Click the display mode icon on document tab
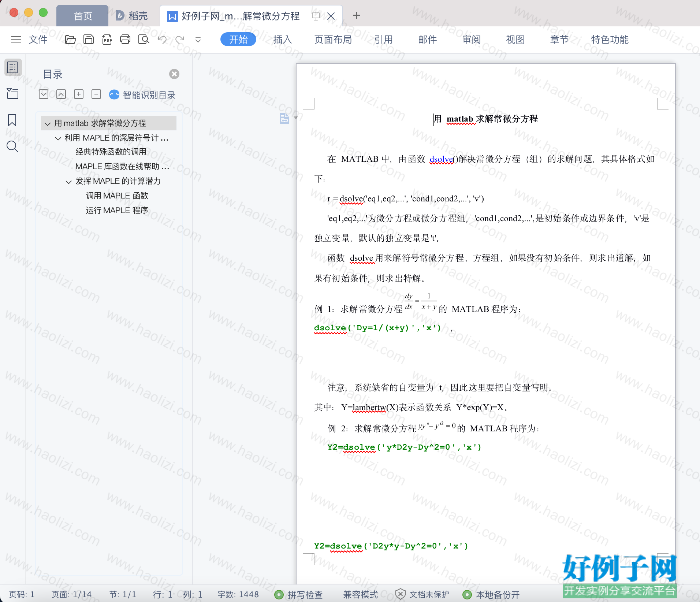The width and height of the screenshot is (700, 602). tap(316, 16)
